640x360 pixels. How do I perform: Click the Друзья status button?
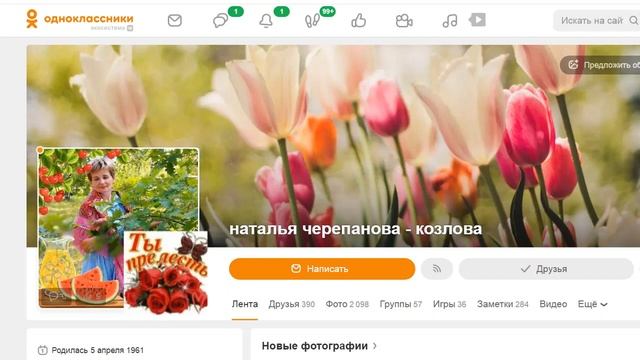click(546, 269)
